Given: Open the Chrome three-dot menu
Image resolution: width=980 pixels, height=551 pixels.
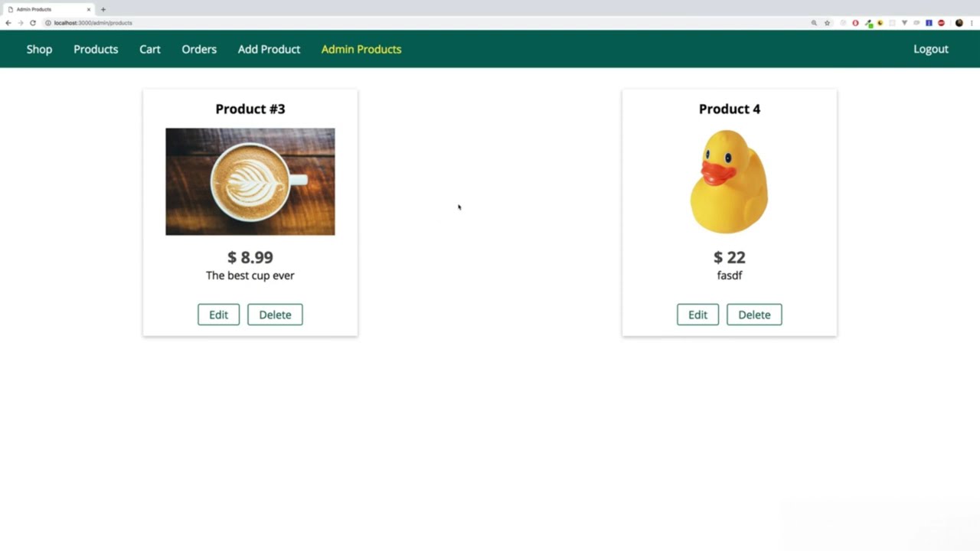Looking at the screenshot, I should pos(972,23).
